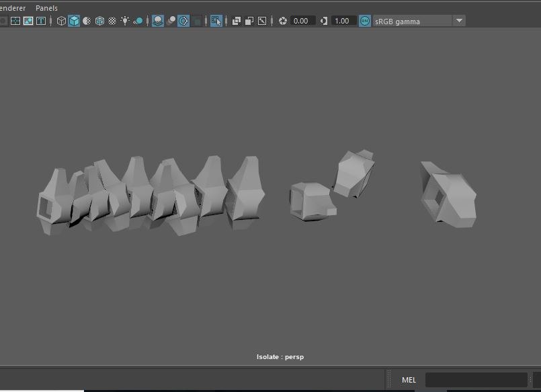Click the exposure aperture icon
The image size is (541, 392).
coord(283,20)
